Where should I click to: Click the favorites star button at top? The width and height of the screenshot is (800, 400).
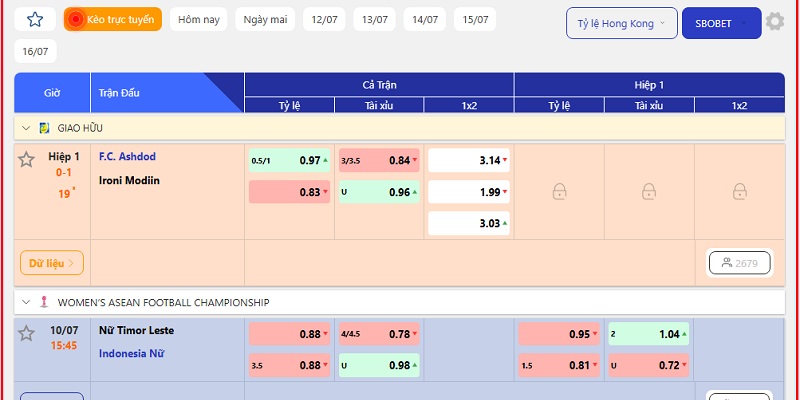point(35,19)
